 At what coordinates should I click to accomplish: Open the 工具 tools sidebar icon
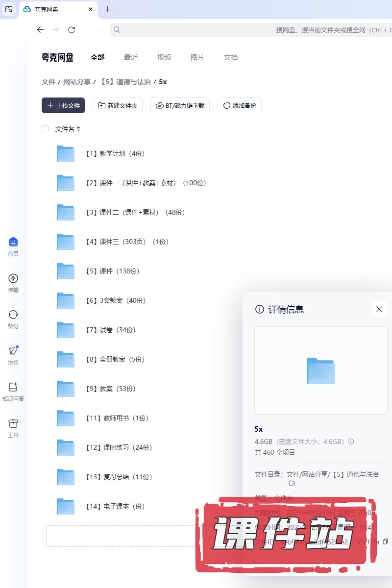click(13, 423)
